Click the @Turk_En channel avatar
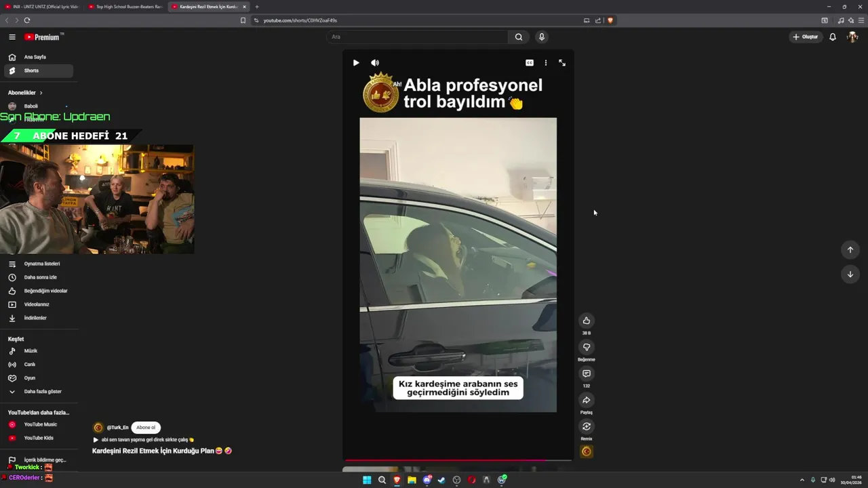Screen dimensions: 868x488 [x=98, y=428]
